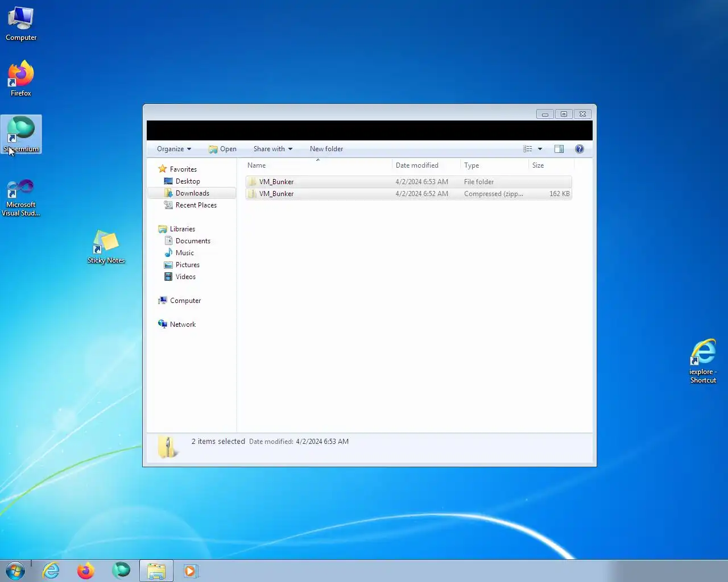728x582 pixels.
Task: Select the VM_Bunker File folder row
Action: pyautogui.click(x=408, y=182)
